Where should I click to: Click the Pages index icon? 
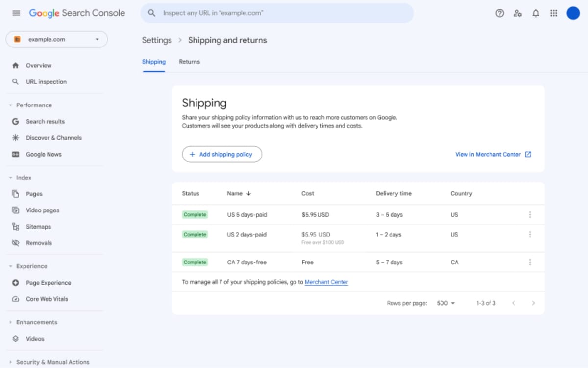pyautogui.click(x=16, y=194)
